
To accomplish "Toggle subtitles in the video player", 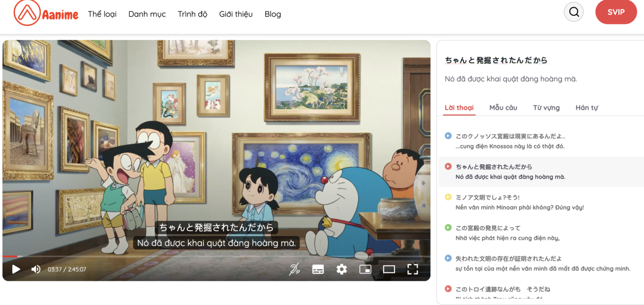I will 318,269.
